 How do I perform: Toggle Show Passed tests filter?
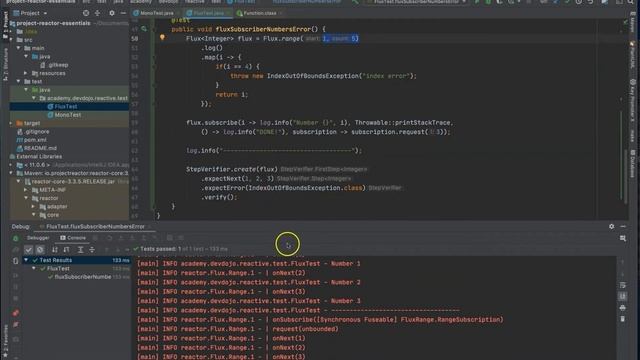coord(28,249)
